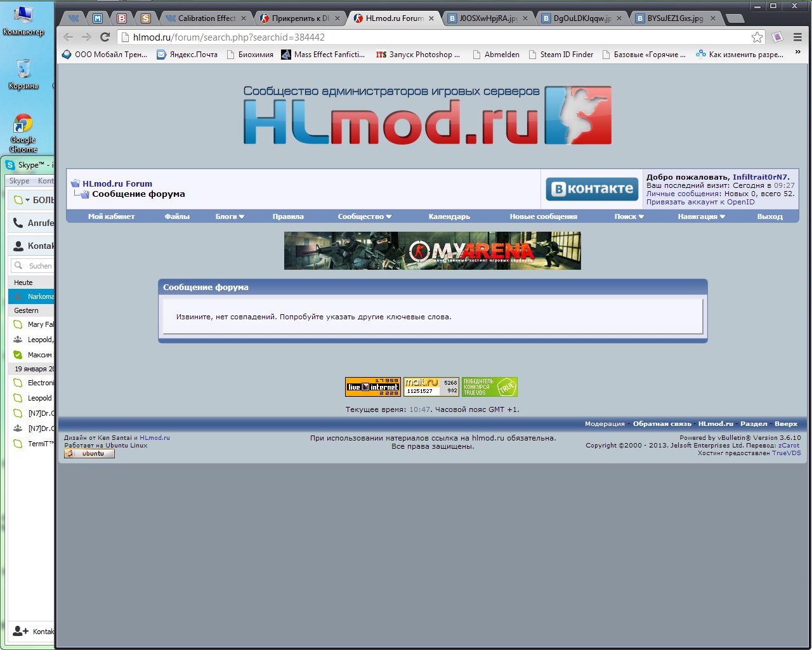Image resolution: width=812 pixels, height=650 pixels.
Task: Open the HLmod.ru Forum breadcrumb link
Action: [x=117, y=183]
